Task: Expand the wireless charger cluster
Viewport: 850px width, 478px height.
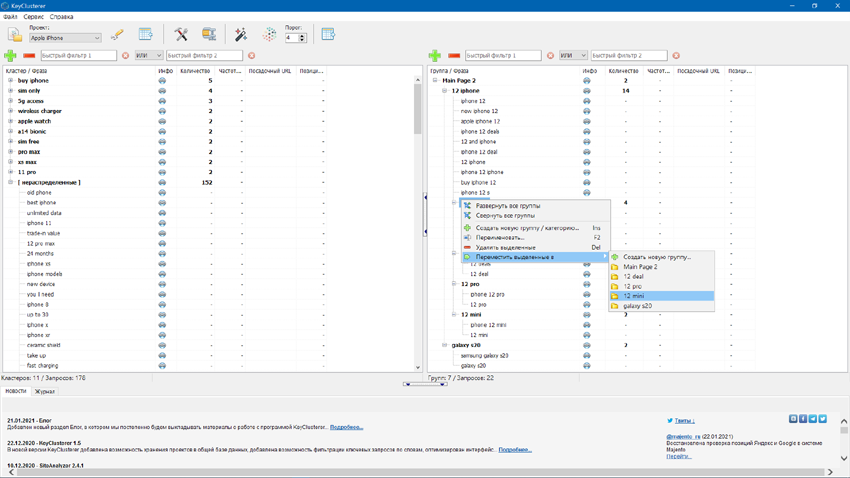Action: (x=10, y=111)
